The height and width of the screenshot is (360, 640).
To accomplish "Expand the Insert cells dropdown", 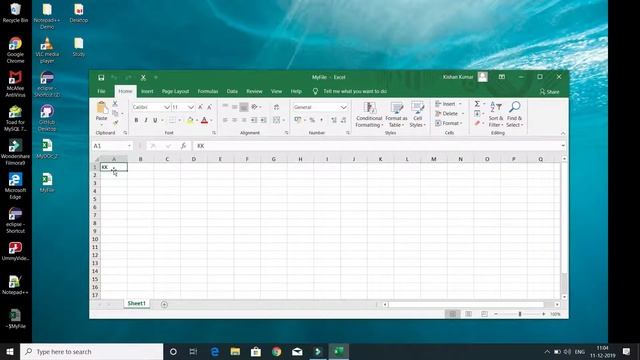I will [x=460, y=104].
